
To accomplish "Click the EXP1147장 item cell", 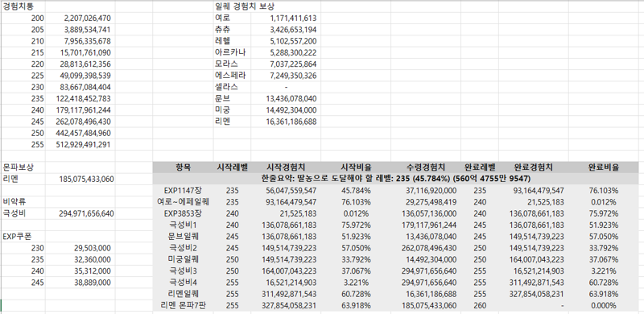I will coord(183,190).
